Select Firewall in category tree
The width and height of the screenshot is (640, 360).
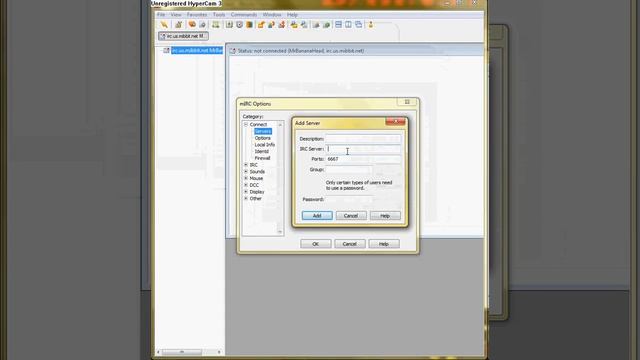[262, 158]
